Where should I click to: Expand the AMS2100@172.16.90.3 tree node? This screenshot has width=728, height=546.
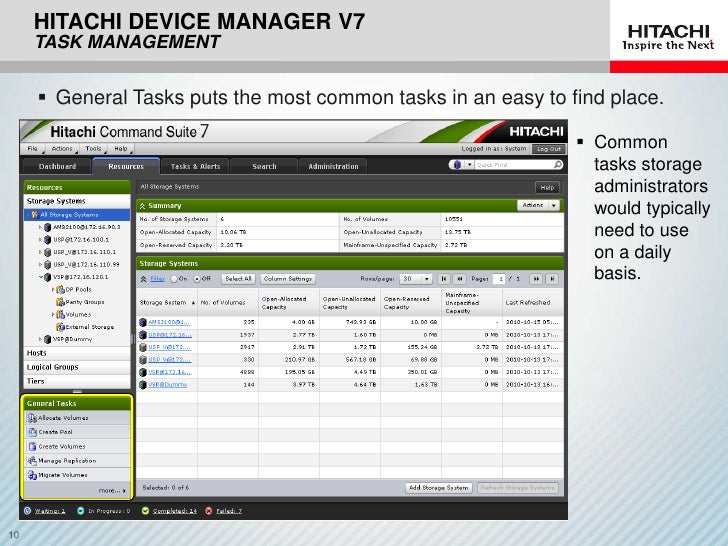[x=40, y=227]
